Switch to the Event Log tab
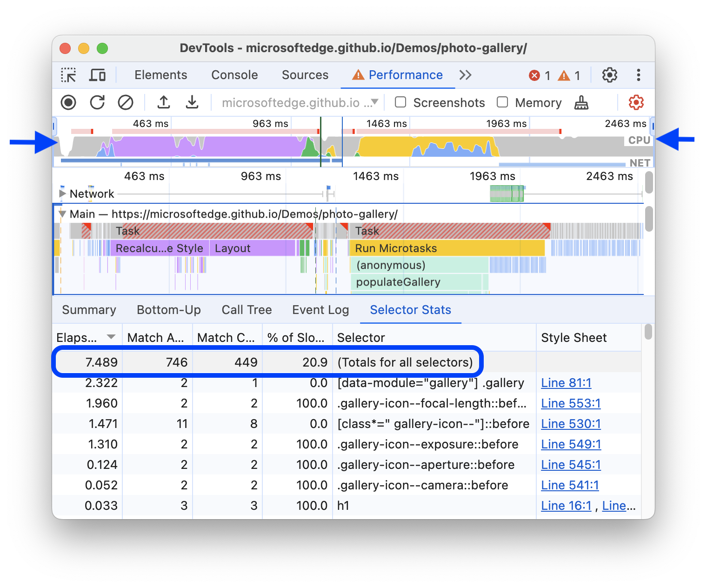The height and width of the screenshot is (588, 707). (320, 310)
